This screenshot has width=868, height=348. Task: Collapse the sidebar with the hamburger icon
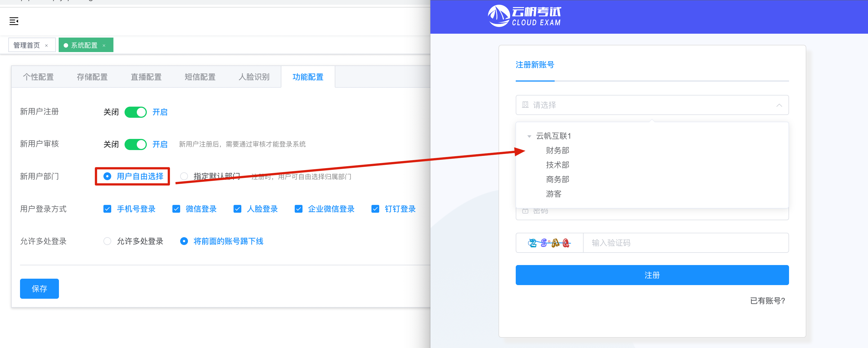pos(14,21)
